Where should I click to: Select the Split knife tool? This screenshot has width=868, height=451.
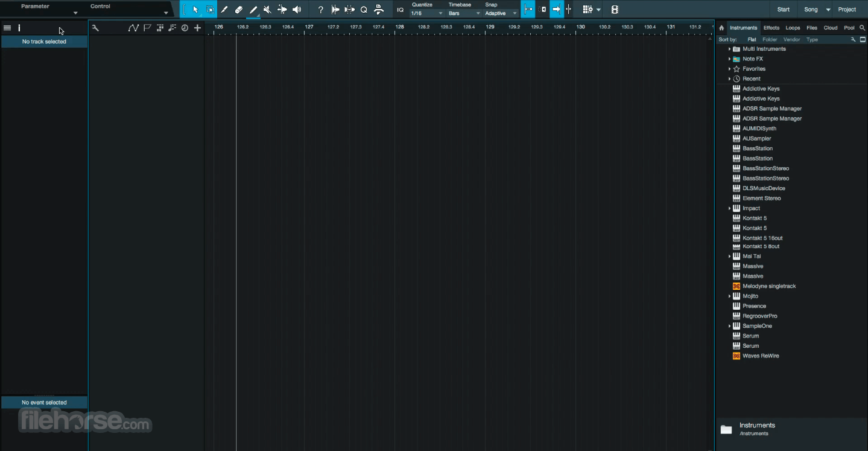[x=224, y=10]
